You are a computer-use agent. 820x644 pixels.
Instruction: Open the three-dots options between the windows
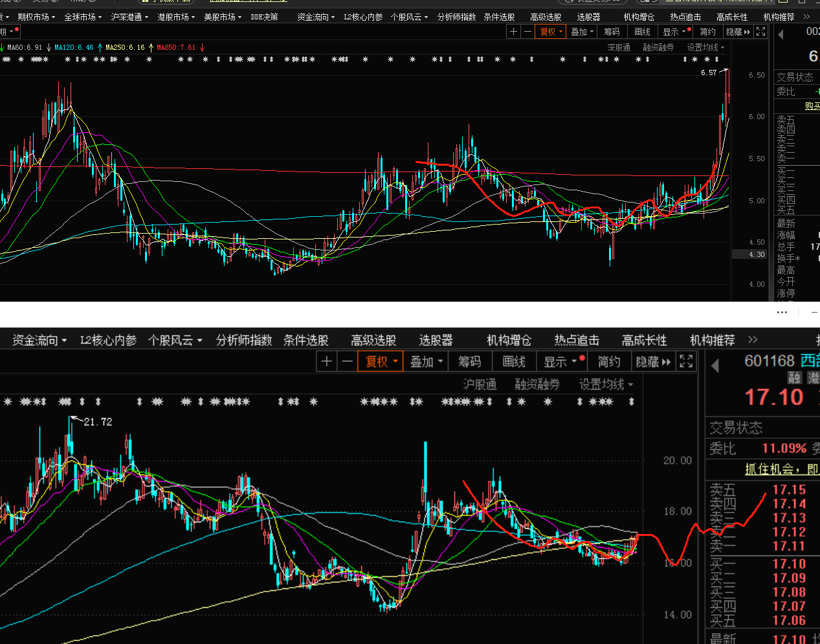pyautogui.click(x=782, y=312)
